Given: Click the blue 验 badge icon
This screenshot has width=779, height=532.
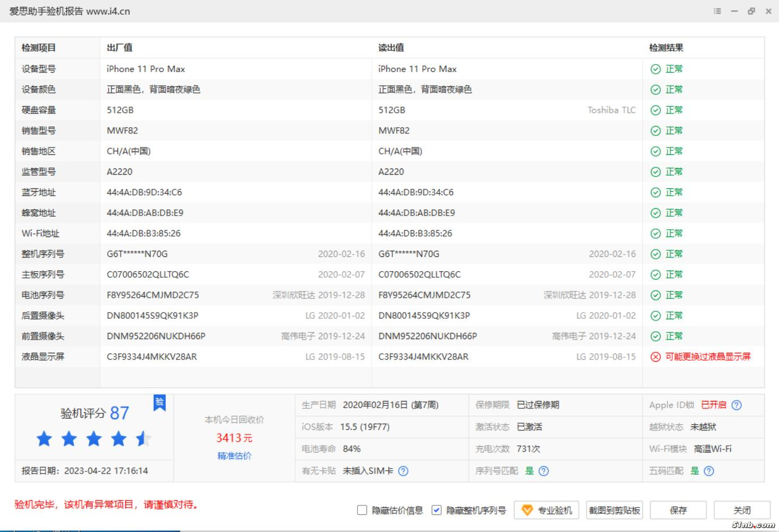Looking at the screenshot, I should pos(159,402).
